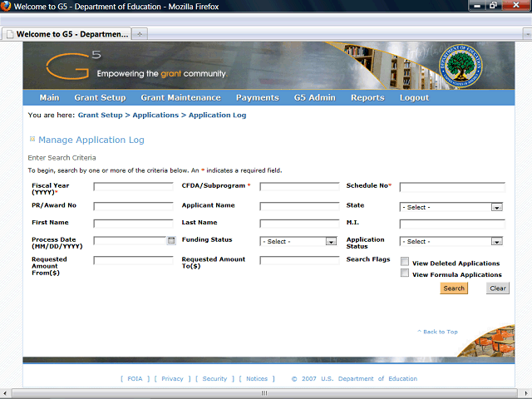Expand the State dropdown
This screenshot has height=399, width=532.
coord(451,207)
